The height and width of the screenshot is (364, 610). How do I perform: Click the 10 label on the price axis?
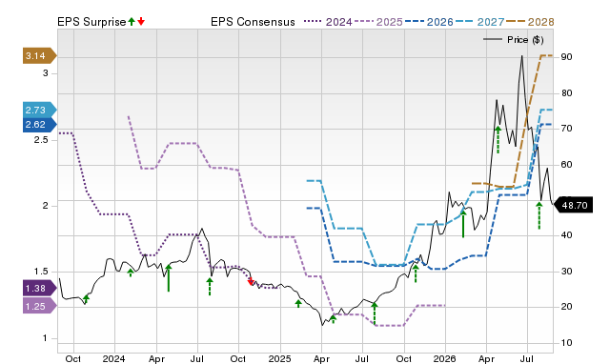pyautogui.click(x=566, y=343)
